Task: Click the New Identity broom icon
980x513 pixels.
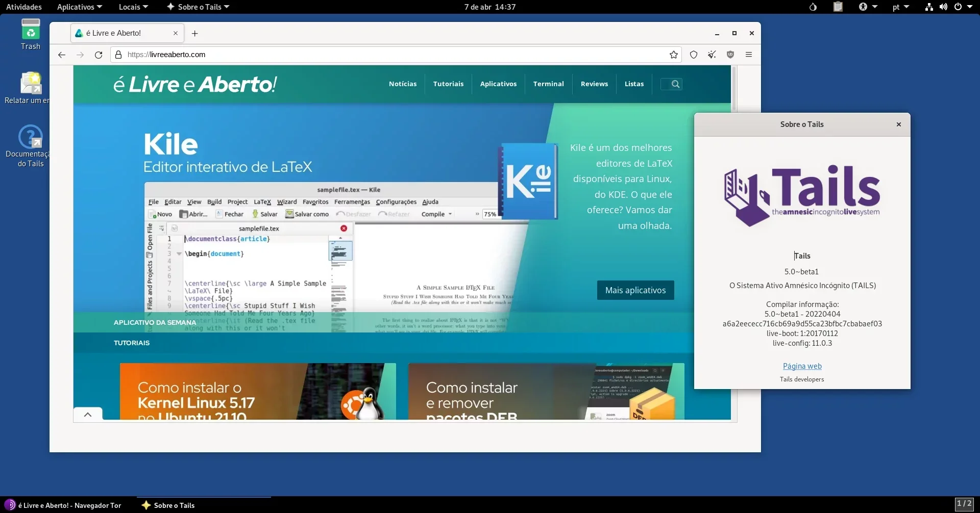Action: coord(712,55)
